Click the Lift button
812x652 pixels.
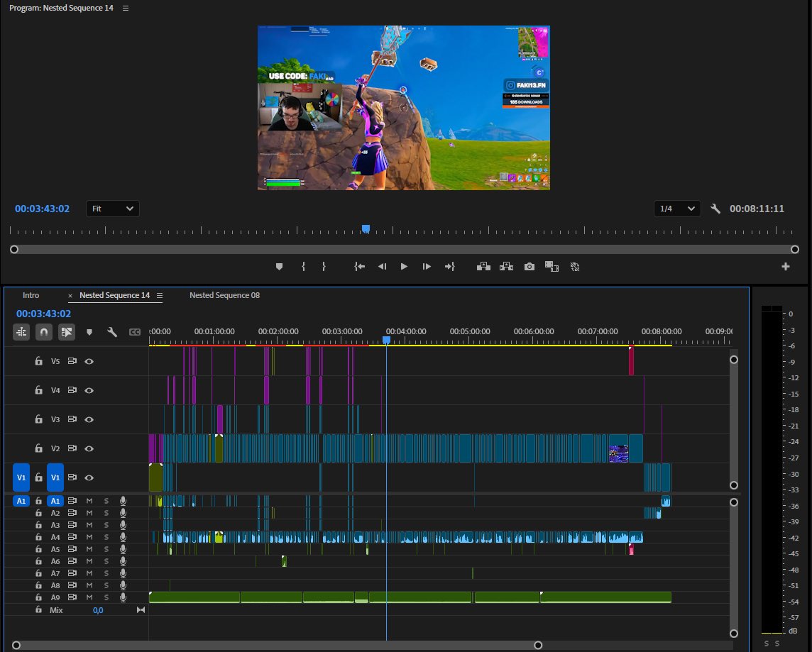[x=483, y=267]
